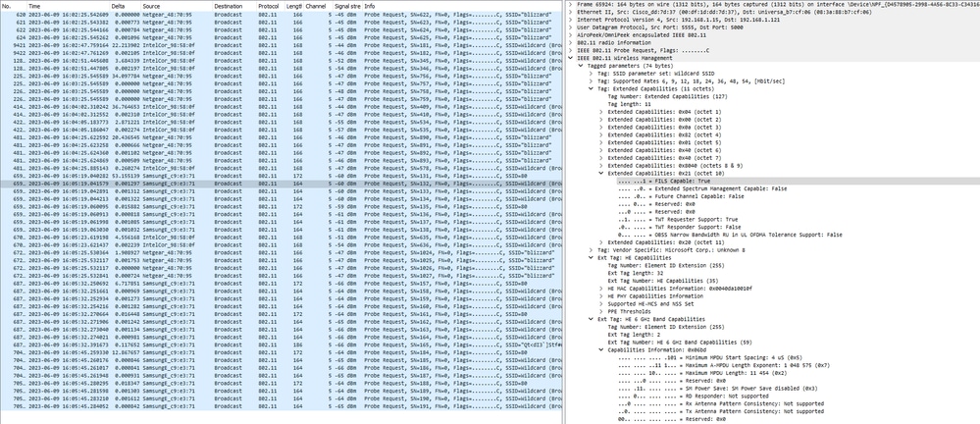This screenshot has height=424, width=980.
Task: Expand Extended Capabilities (octet 7)
Action: click(x=602, y=158)
